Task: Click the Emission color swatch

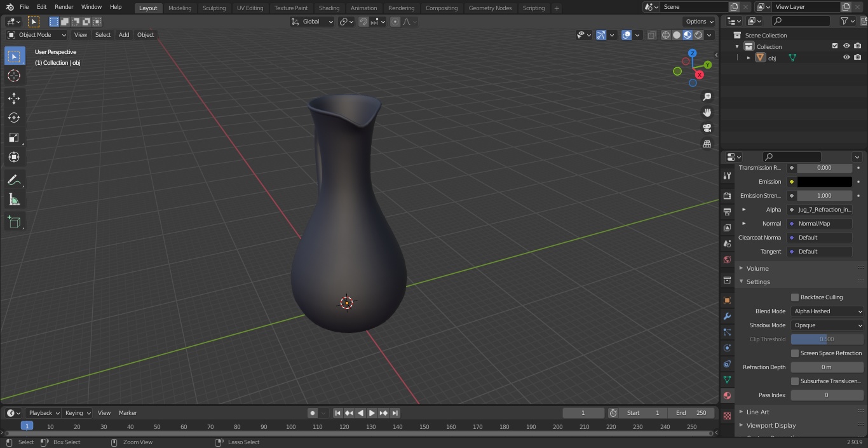Action: pos(825,182)
